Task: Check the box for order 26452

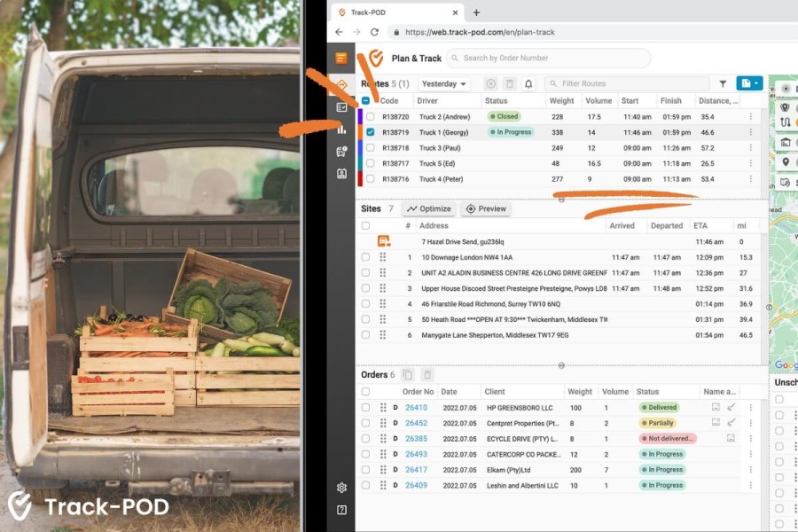Action: coord(364,423)
